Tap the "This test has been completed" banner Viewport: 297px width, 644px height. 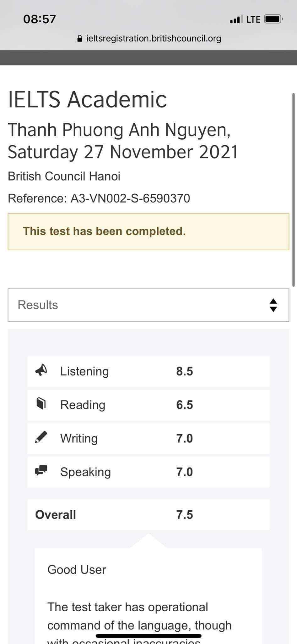(148, 231)
